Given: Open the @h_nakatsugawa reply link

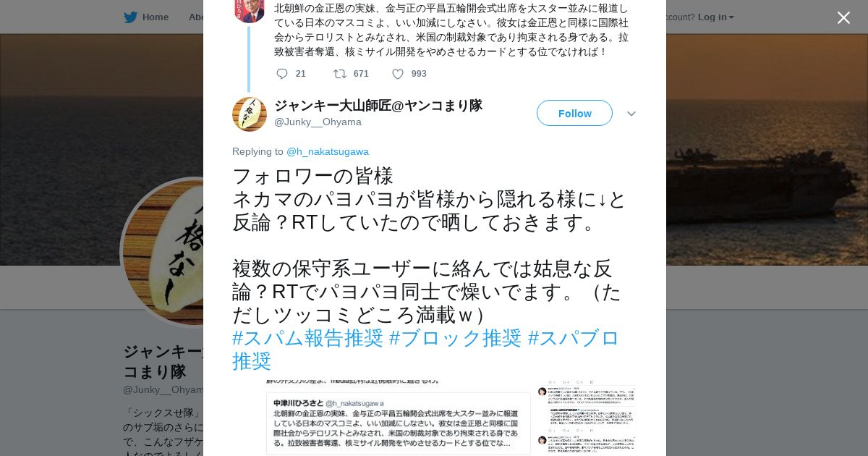Looking at the screenshot, I should click(x=328, y=151).
